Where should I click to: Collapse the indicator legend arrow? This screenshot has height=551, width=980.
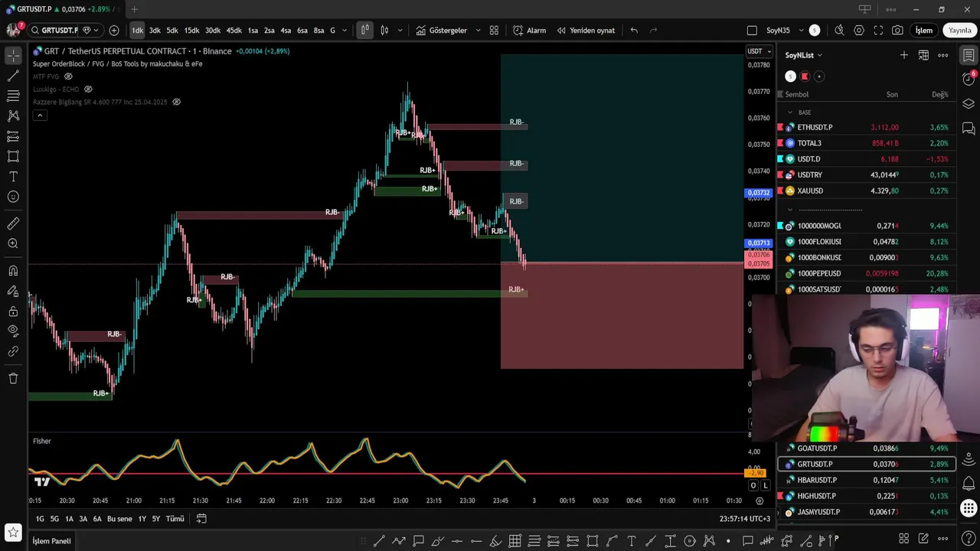[x=40, y=116]
